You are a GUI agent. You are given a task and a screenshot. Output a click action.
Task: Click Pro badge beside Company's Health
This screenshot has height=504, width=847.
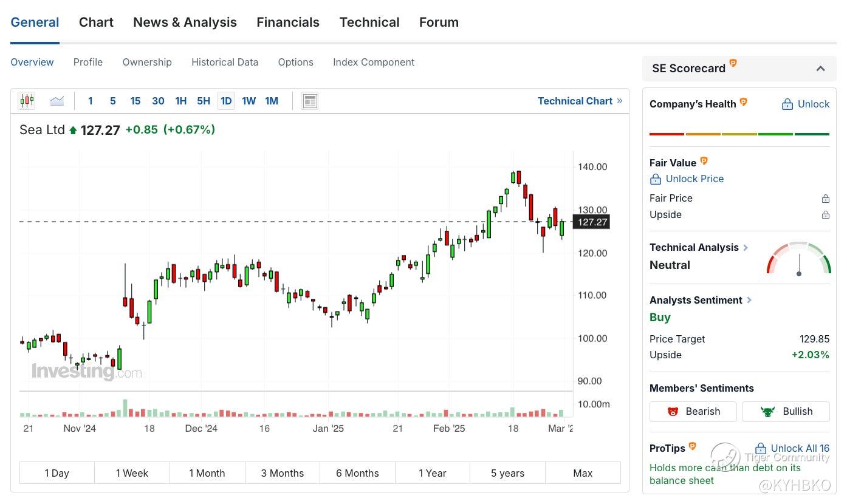tap(743, 102)
